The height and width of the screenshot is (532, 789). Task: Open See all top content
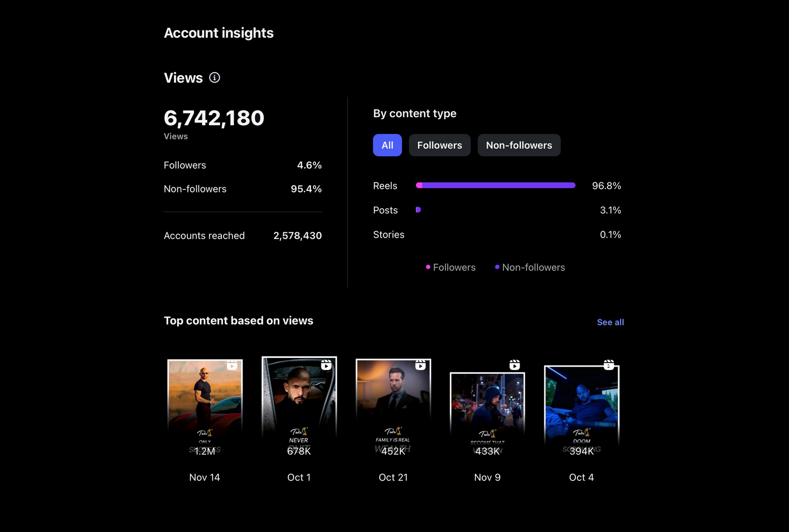pyautogui.click(x=610, y=322)
